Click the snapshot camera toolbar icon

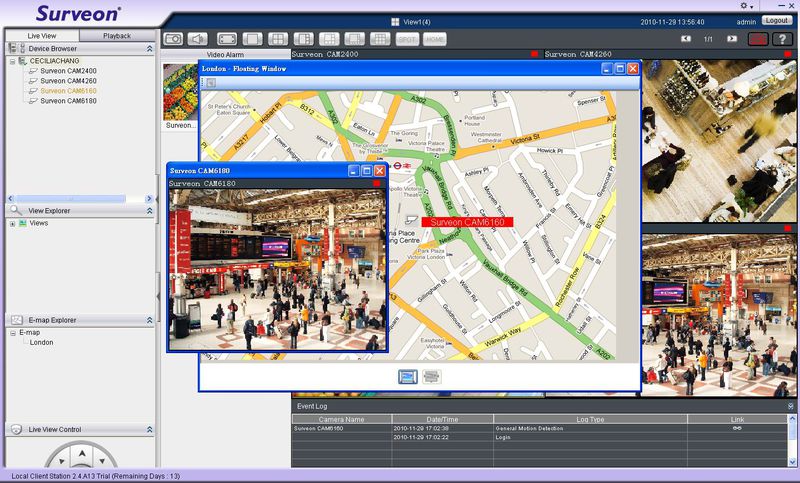pyautogui.click(x=173, y=39)
